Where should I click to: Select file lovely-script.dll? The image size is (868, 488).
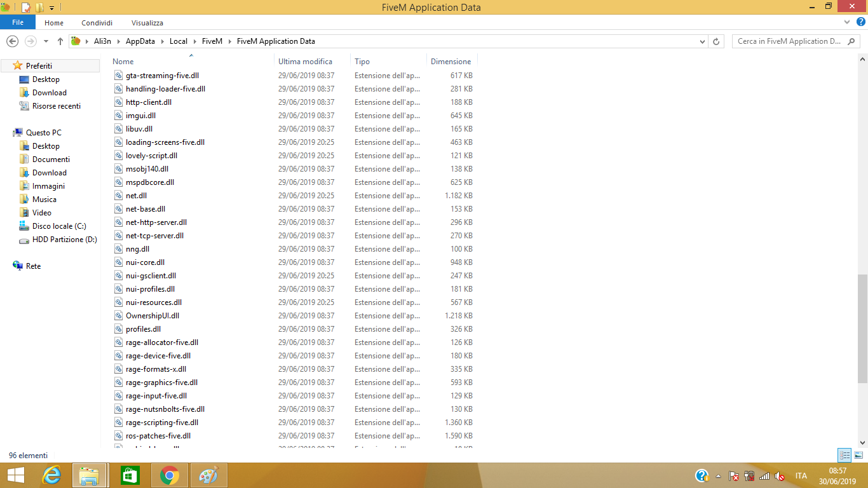(x=151, y=156)
